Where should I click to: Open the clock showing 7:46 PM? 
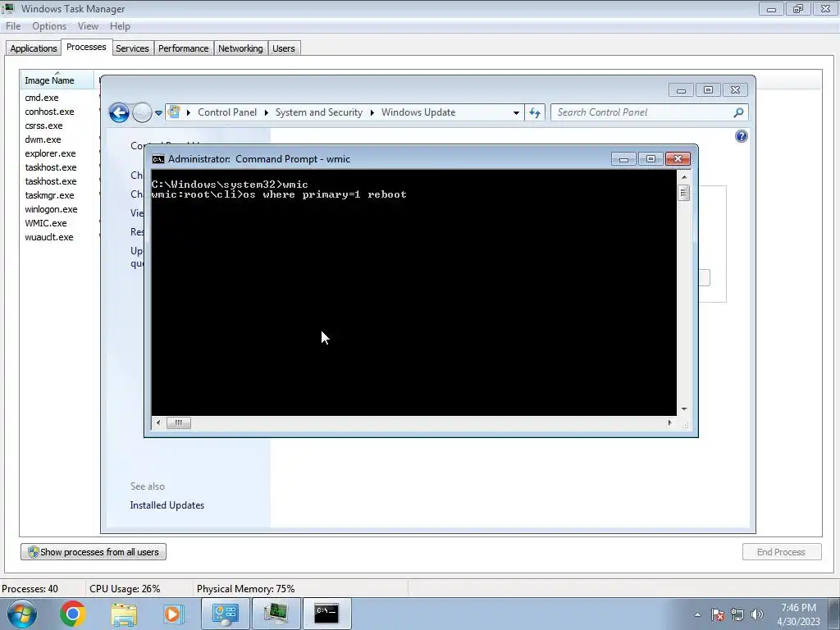pos(798,614)
